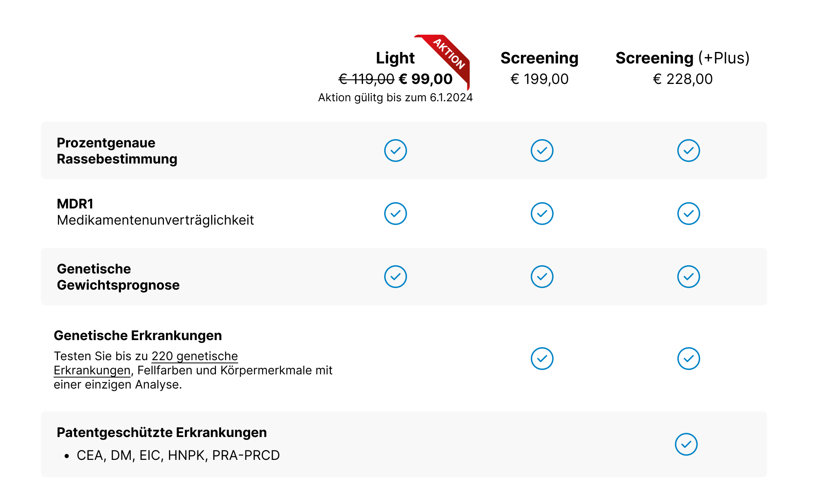
Task: Select the Light package heading
Action: [x=395, y=58]
